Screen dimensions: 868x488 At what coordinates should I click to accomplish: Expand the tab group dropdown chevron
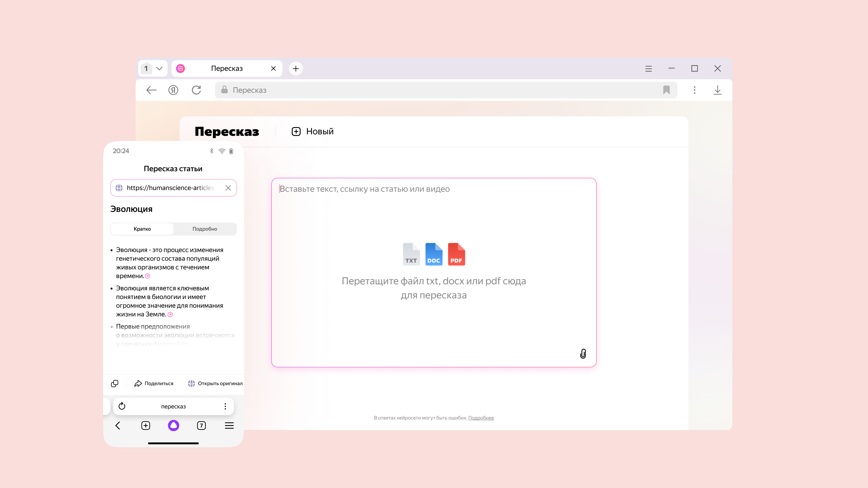click(159, 68)
